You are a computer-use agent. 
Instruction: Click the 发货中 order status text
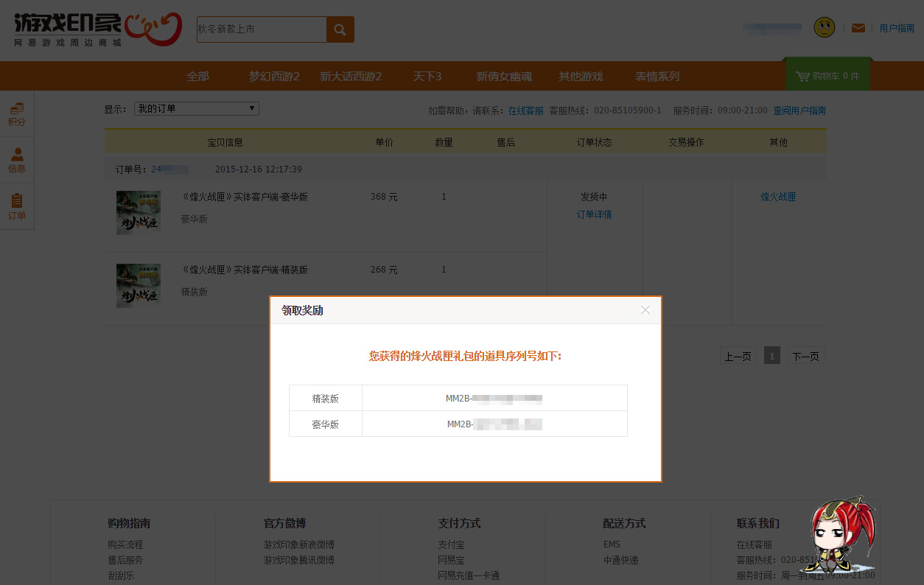click(x=594, y=197)
